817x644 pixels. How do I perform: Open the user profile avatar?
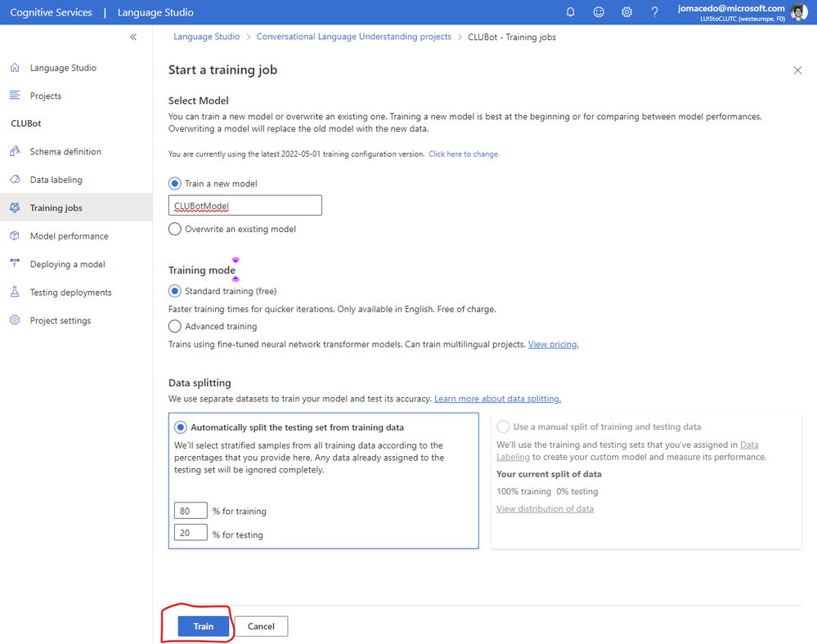pos(799,12)
